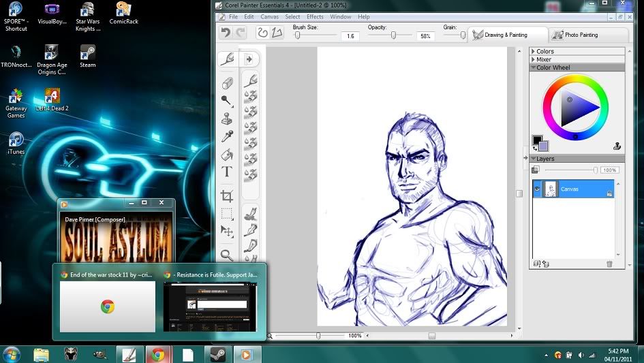
Task: Click the Undo arrow button
Action: (x=226, y=32)
